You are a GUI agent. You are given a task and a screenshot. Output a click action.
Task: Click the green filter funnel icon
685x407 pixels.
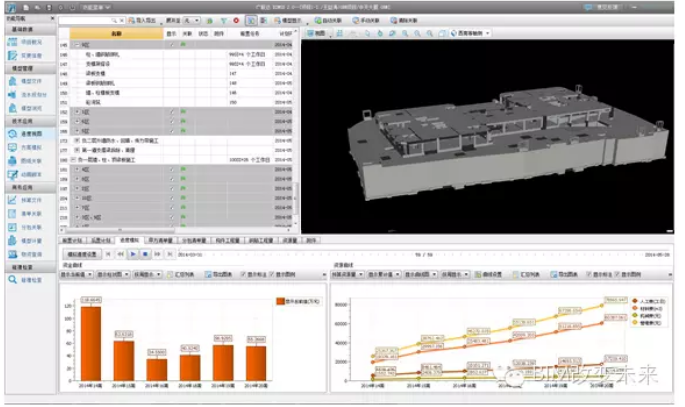click(224, 21)
